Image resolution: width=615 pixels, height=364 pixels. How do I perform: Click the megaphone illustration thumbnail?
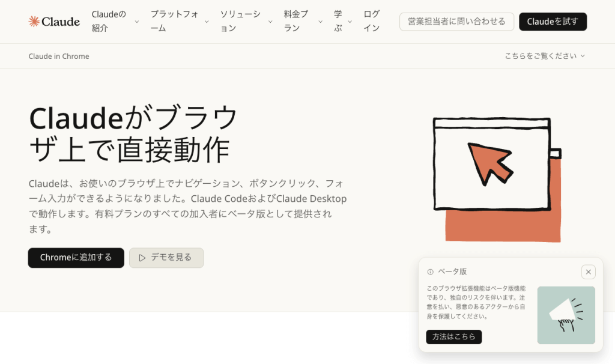(566, 315)
